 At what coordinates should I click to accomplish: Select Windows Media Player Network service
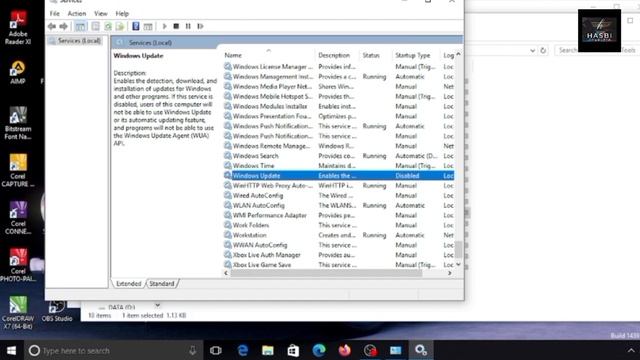click(339, 87)
